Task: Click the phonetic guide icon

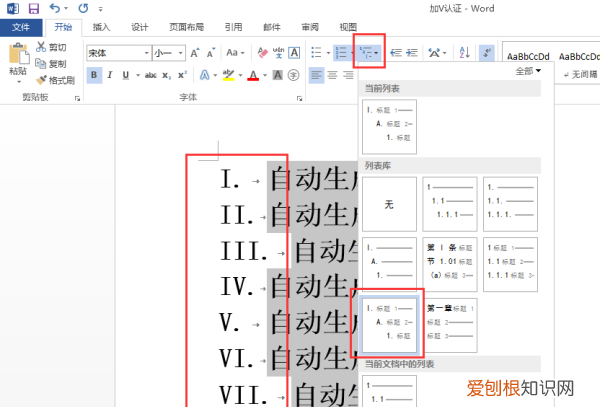Action: coord(278,53)
